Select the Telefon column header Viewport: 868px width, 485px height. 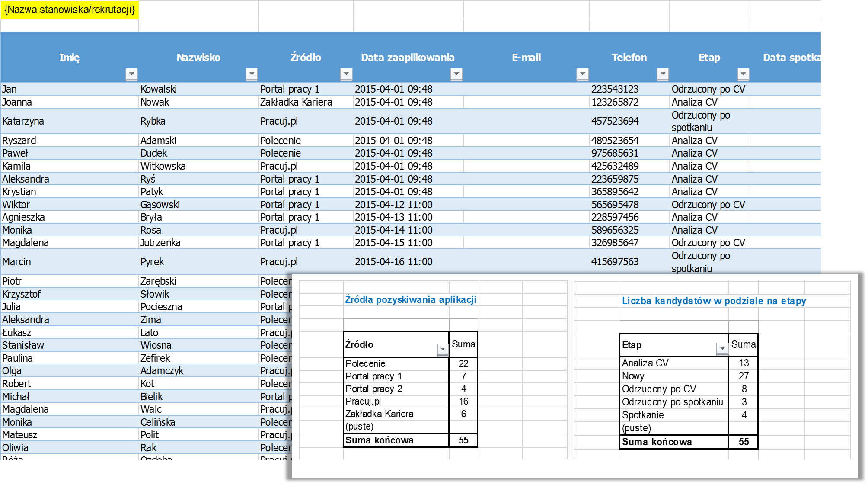click(x=629, y=57)
